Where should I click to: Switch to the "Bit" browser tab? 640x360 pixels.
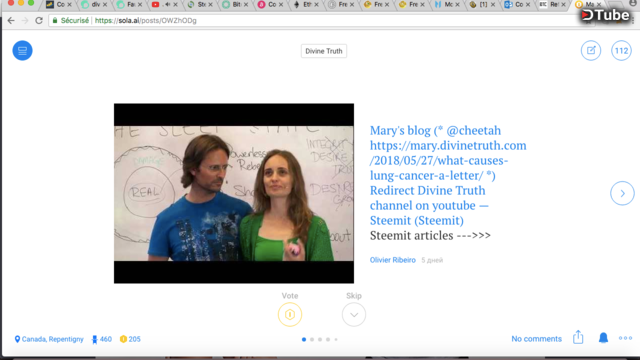234,4
